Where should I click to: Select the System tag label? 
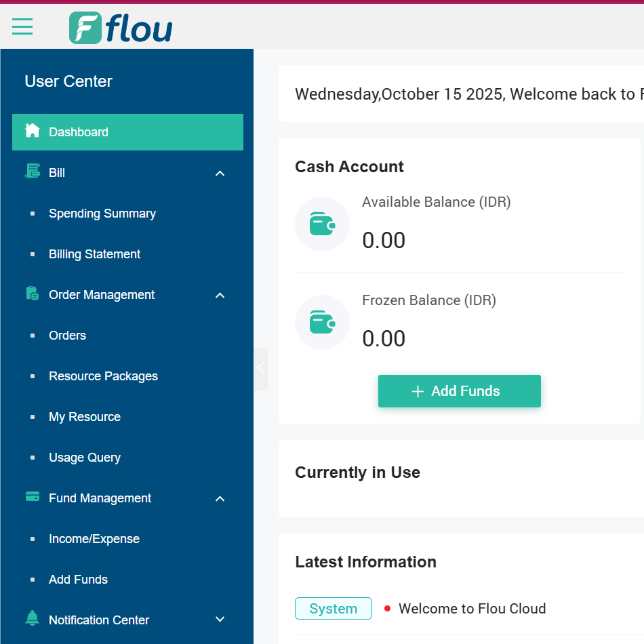coord(334,609)
